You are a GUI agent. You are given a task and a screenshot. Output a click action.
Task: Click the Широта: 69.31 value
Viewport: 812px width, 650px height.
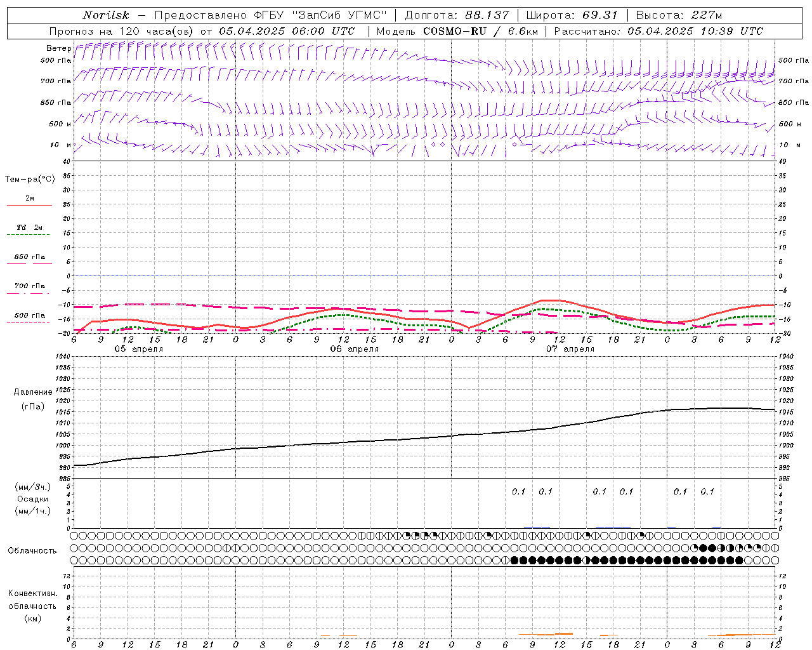coord(572,15)
